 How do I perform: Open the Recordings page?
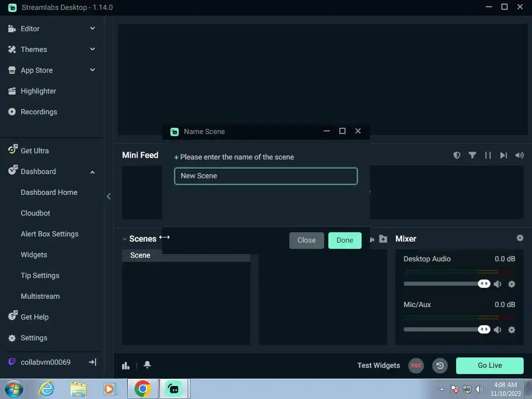pyautogui.click(x=38, y=112)
